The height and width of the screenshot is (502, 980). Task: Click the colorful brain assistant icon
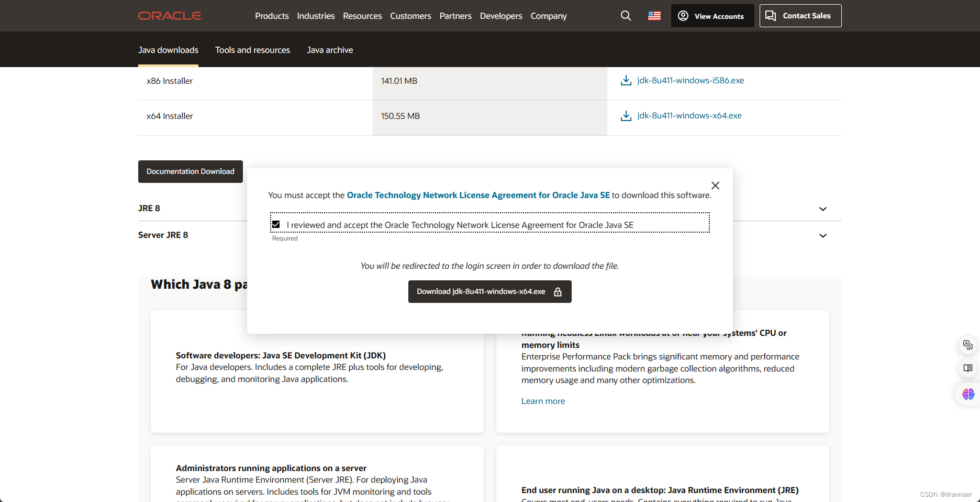click(968, 394)
